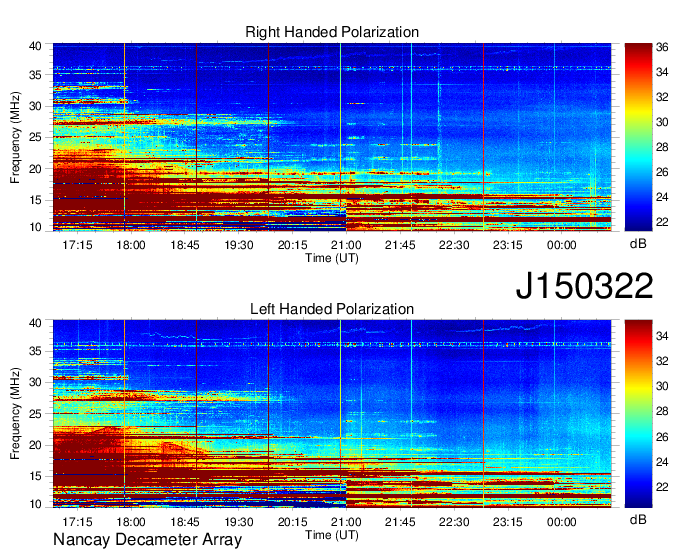Click the Right Handed plot dB color bar
Screen dimensions: 680x552
point(638,137)
